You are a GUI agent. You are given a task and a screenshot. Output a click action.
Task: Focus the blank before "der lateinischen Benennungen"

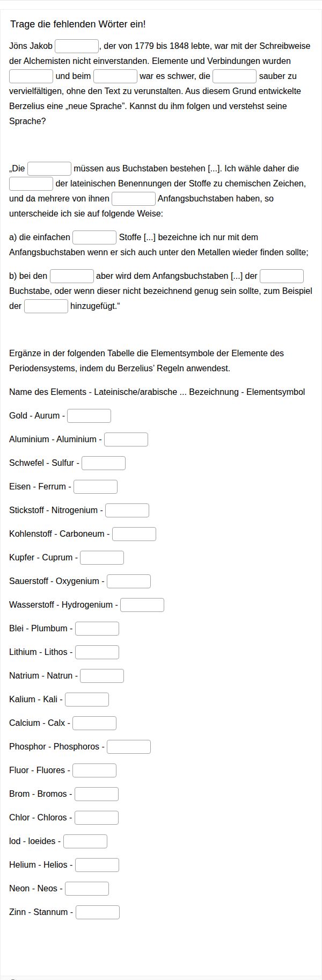pos(31,184)
